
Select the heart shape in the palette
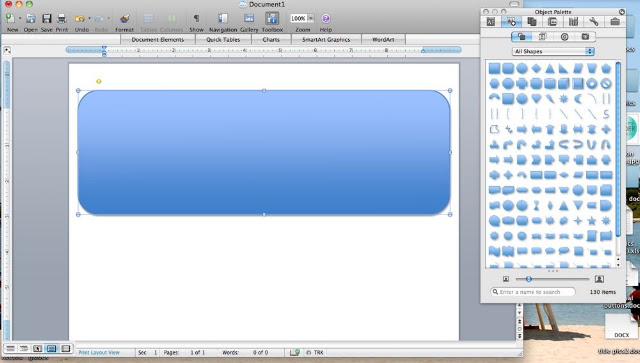536,98
